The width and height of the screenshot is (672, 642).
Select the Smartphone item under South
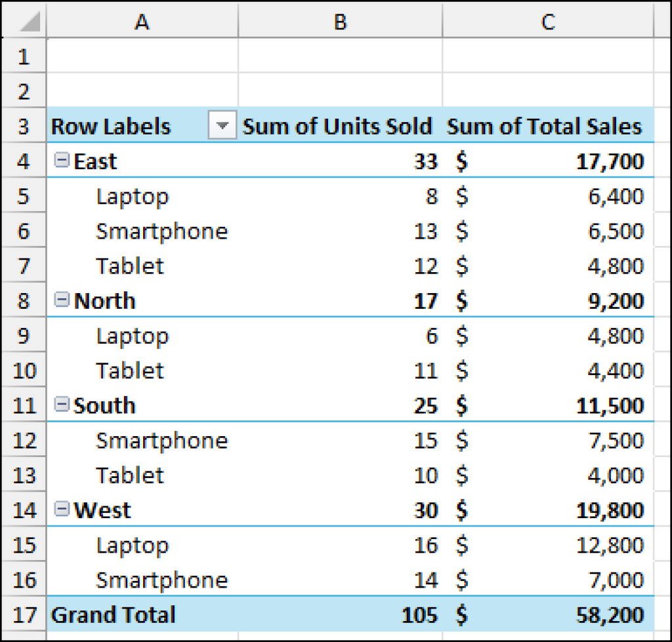coord(161,440)
